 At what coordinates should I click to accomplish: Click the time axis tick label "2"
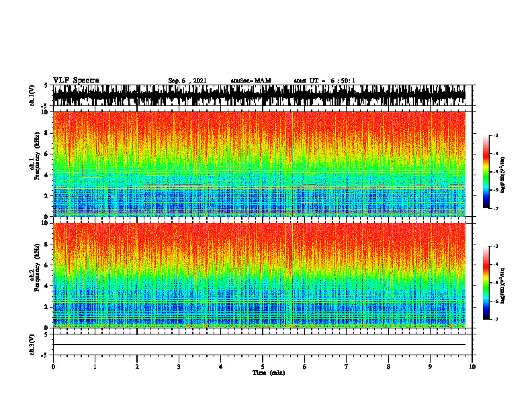(137, 367)
